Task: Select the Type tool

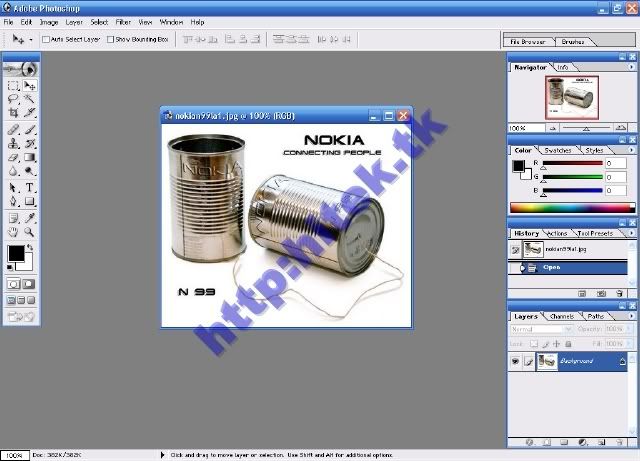Action: (x=29, y=188)
